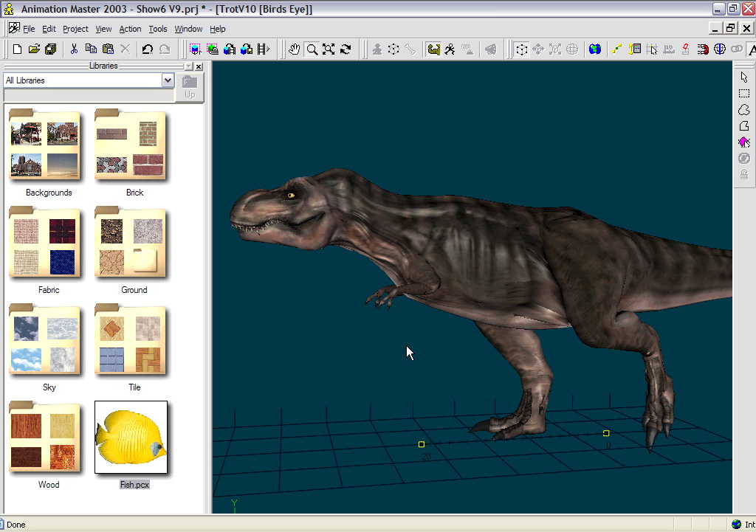Open the Action menu
Screen dimensions: 756x532
click(x=130, y=29)
